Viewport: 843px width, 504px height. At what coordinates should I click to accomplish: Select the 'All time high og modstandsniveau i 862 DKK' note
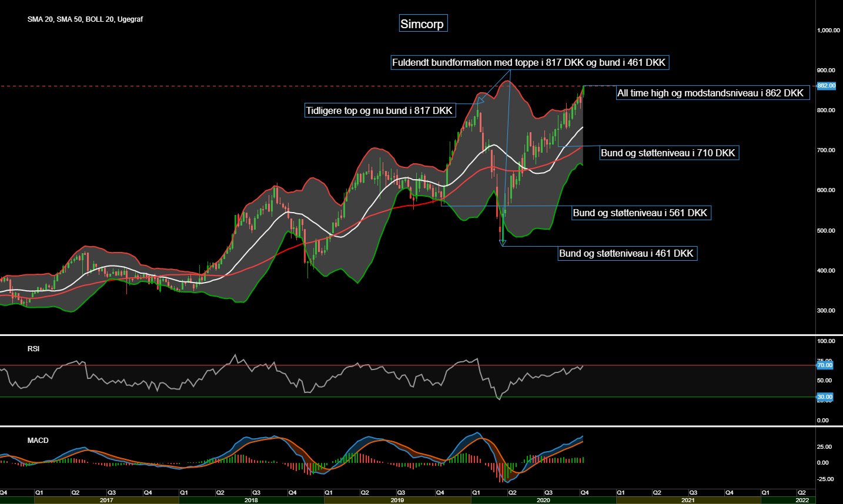tap(712, 93)
